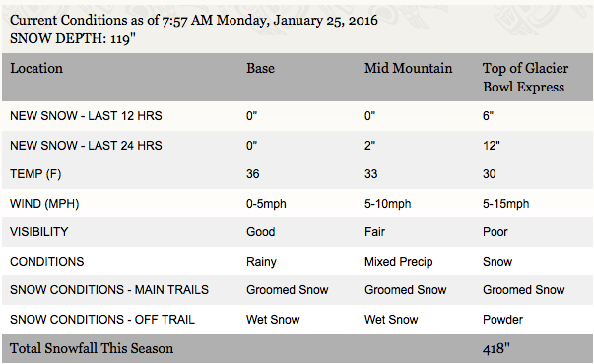Viewport: 594px width, 364px height.
Task: Click NEW SNOW - LAST 24 HRS label
Action: click(x=86, y=146)
